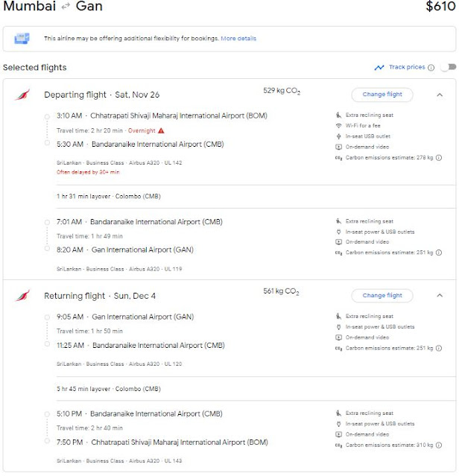Collapse the departing flight details
This screenshot has height=476, width=465.
pyautogui.click(x=440, y=95)
